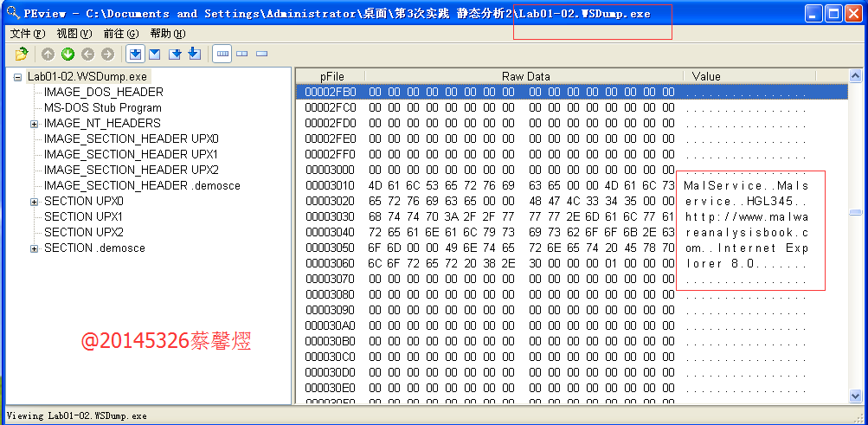Collapse the Lab01-02.WSDump.exe root node
The image size is (868, 425).
pos(18,77)
